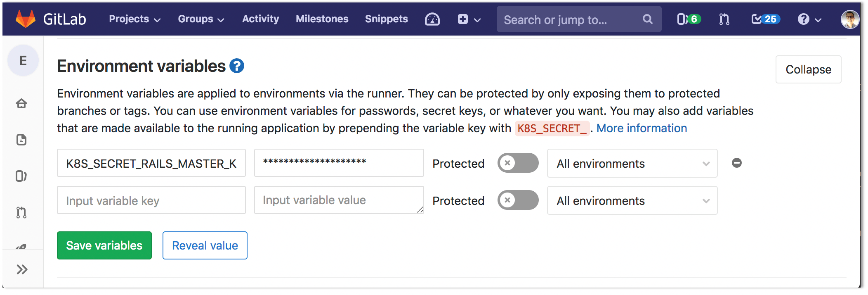Open issues counter showing 6
868x295 pixels.
click(x=689, y=19)
